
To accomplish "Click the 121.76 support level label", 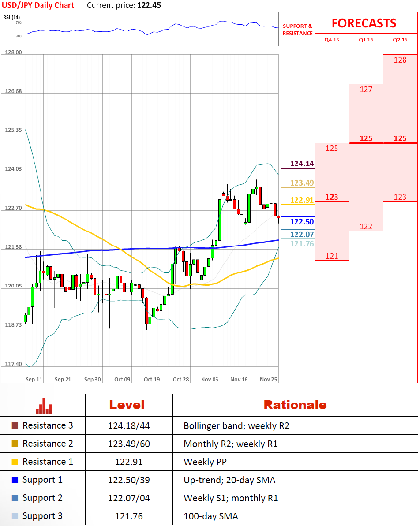I will (x=302, y=243).
